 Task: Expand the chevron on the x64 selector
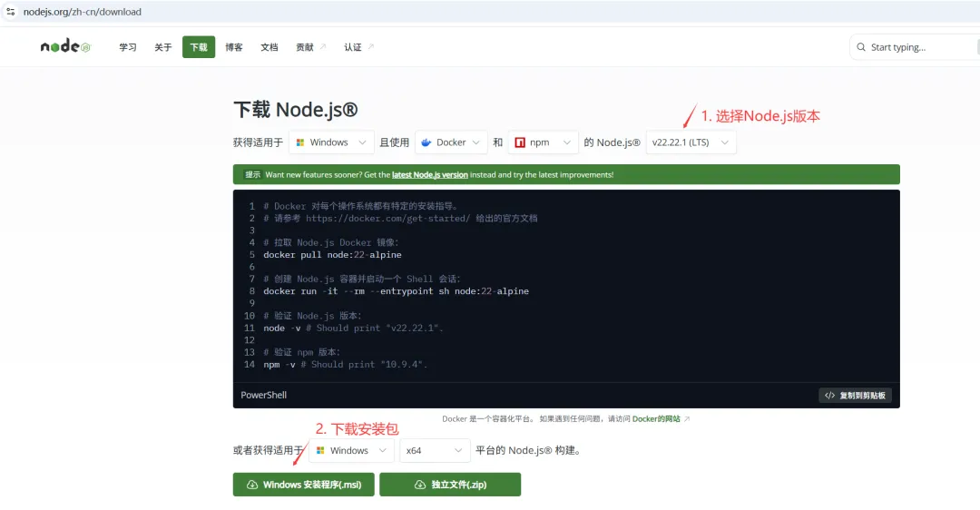pyautogui.click(x=458, y=450)
